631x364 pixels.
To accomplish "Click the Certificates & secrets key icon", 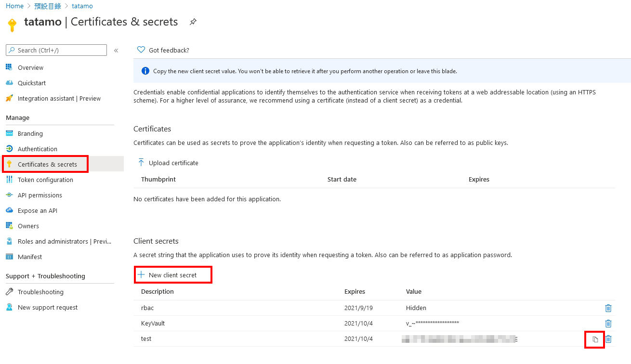I will point(9,164).
